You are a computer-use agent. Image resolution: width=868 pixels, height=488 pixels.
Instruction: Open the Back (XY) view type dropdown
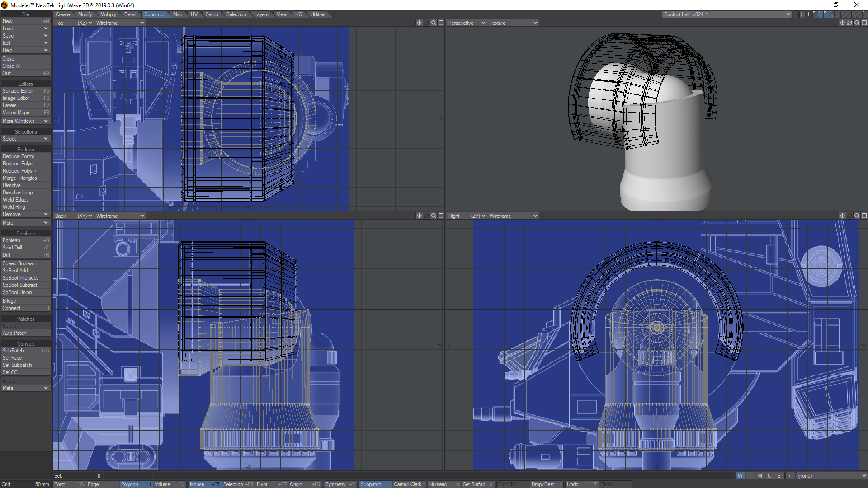(73, 216)
